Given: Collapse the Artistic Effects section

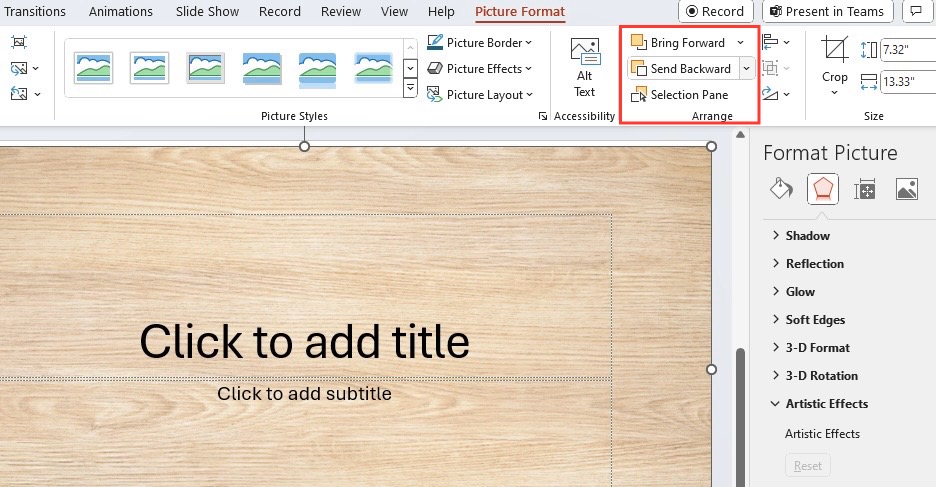Looking at the screenshot, I should [x=820, y=403].
